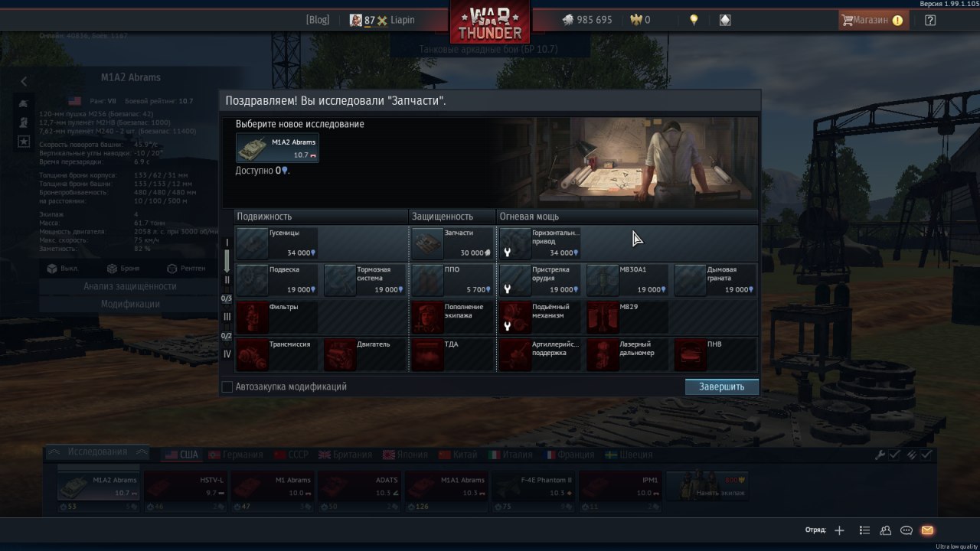This screenshot has height=551, width=980.
Task: Click the locked Лазерный дальномер modification
Action: 628,354
